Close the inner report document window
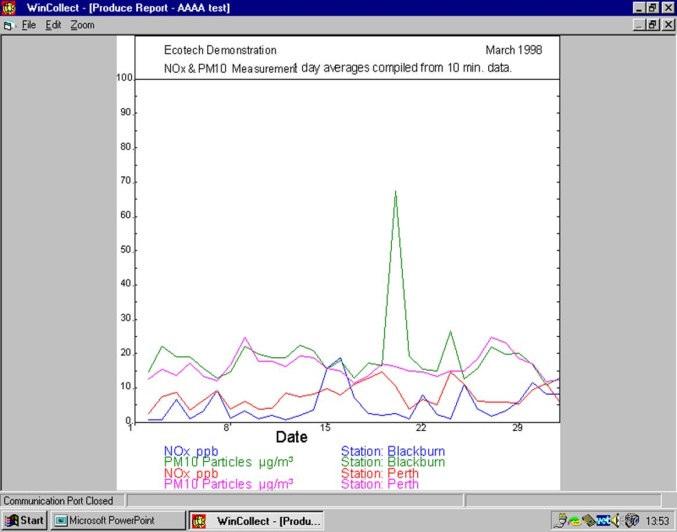The width and height of the screenshot is (677, 532). (x=668, y=25)
